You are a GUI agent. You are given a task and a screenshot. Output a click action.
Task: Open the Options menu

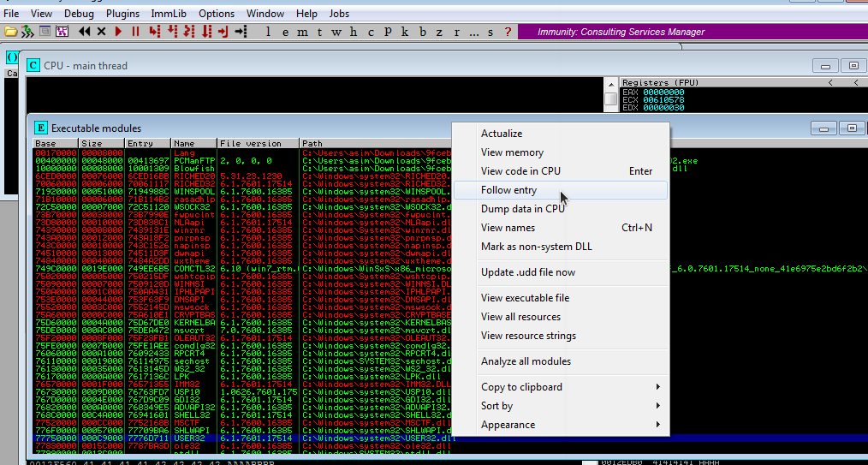pyautogui.click(x=217, y=14)
